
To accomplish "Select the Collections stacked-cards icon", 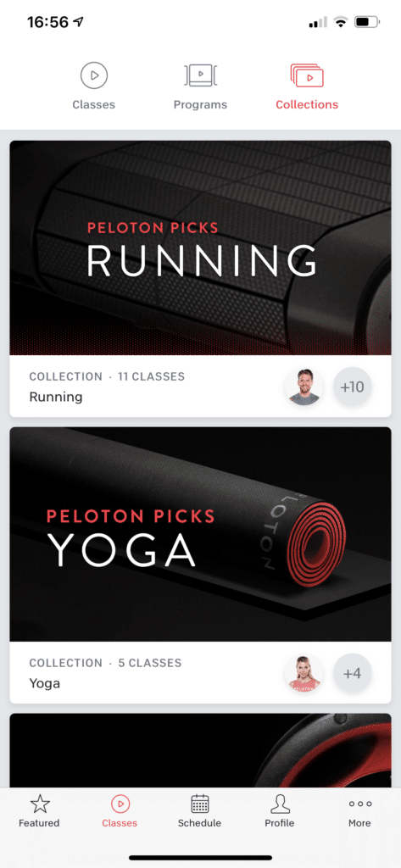I will tap(307, 75).
